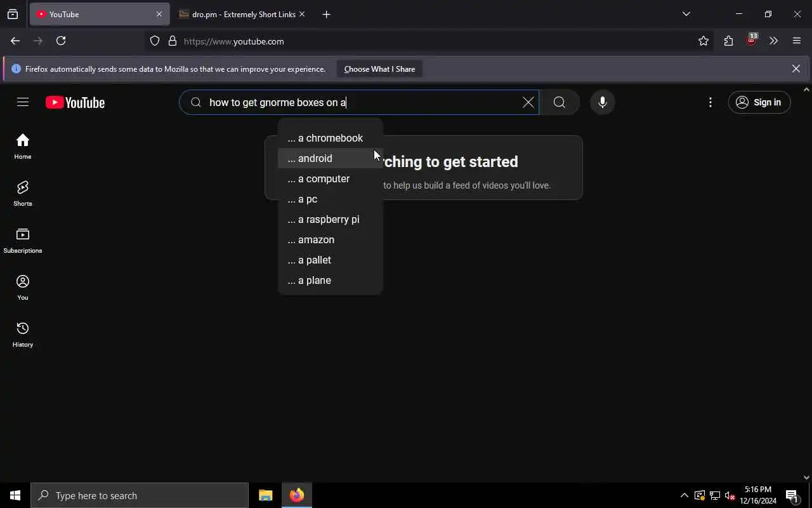Dismiss the Firefox data notification bar
Image resolution: width=812 pixels, height=508 pixels.
tap(796, 69)
